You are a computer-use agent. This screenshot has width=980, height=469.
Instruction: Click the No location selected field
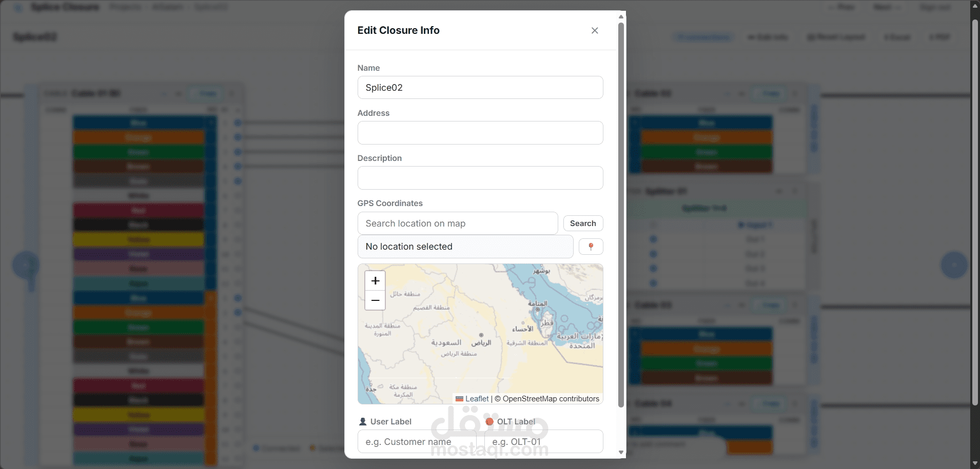[x=465, y=247]
